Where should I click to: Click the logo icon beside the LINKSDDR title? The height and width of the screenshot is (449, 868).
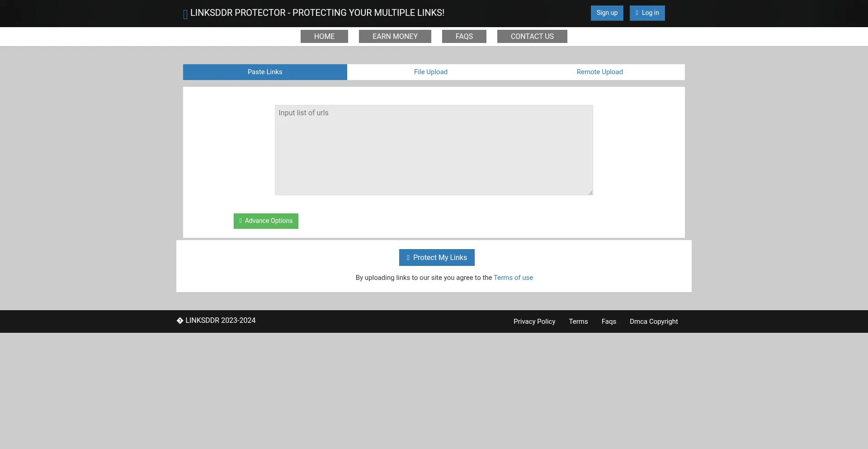[185, 14]
